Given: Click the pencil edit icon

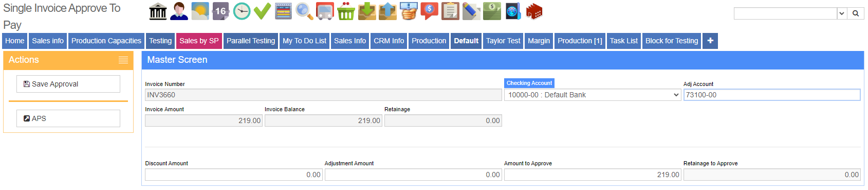Looking at the screenshot, I should pos(471,11).
